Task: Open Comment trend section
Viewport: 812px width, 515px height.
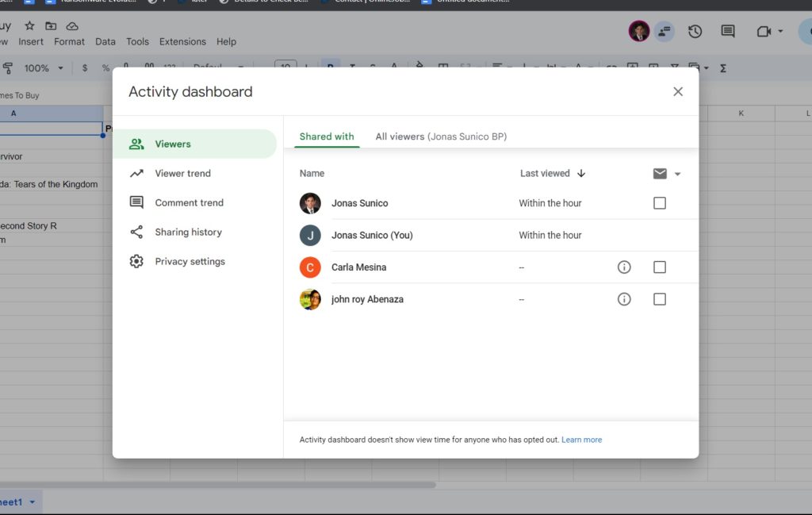Action: click(x=189, y=202)
